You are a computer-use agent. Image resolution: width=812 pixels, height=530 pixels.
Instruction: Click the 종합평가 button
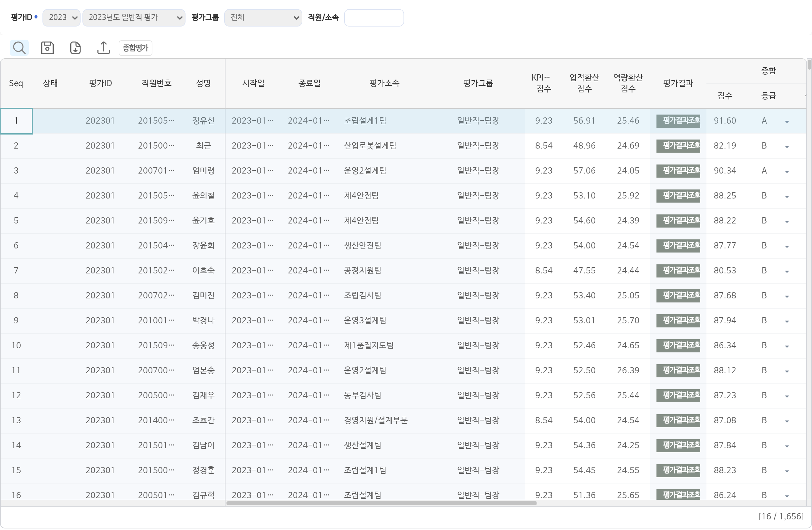click(x=136, y=48)
